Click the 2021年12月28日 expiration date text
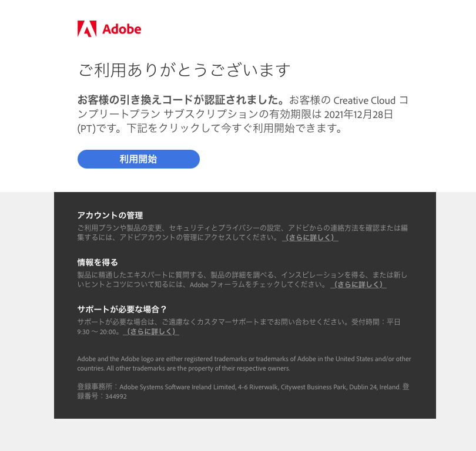 point(358,115)
